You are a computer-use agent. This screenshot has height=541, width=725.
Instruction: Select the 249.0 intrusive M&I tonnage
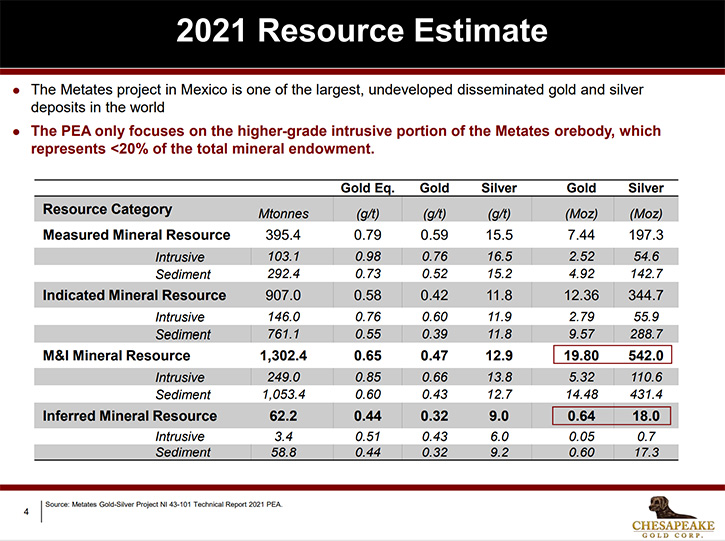(283, 377)
